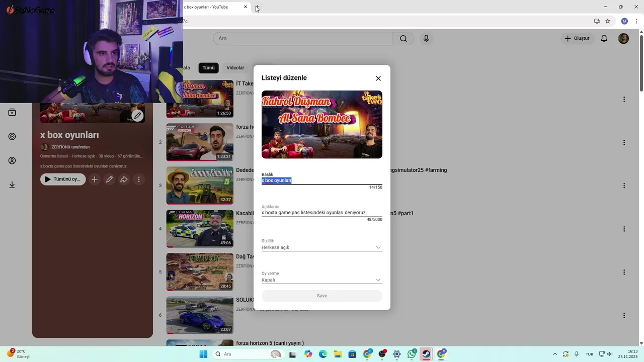Open more options in playlist panel
The image size is (644, 362).
(139, 179)
